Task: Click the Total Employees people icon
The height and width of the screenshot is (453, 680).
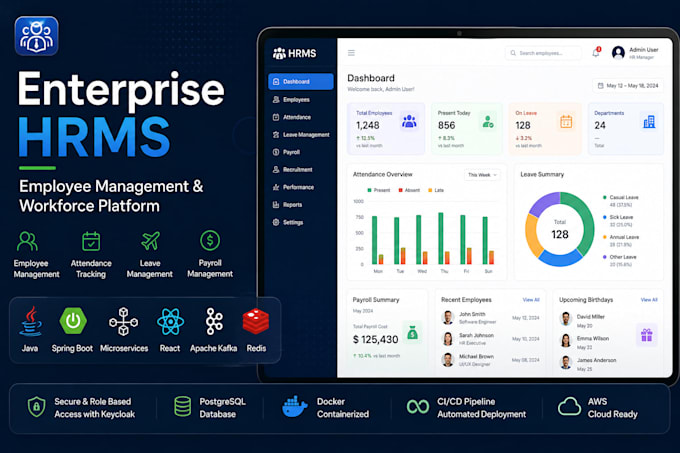Action: pos(409,121)
